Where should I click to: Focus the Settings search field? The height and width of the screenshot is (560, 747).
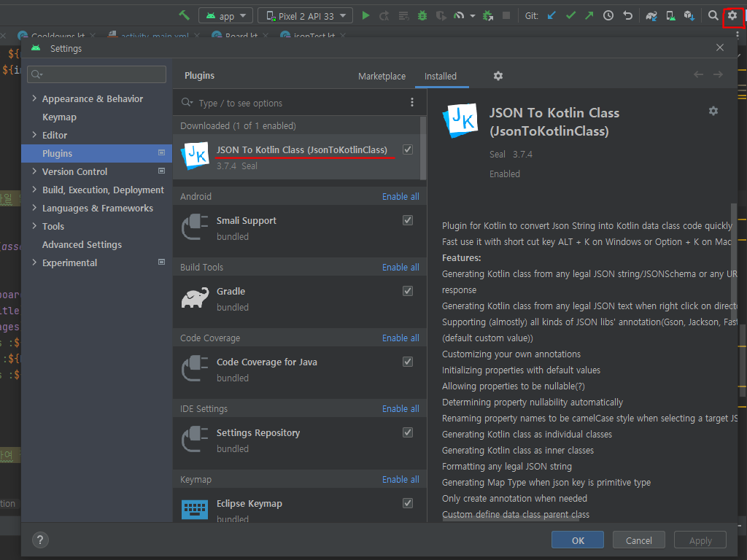97,74
